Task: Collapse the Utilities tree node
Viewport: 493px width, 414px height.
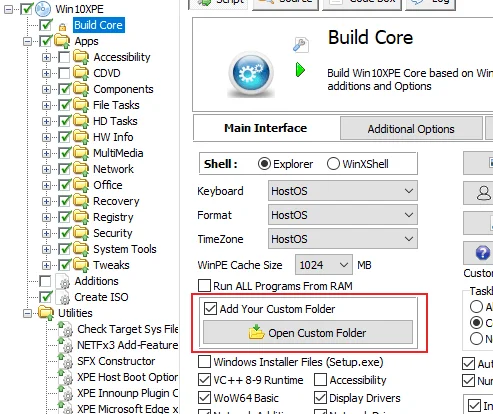Action: point(28,313)
